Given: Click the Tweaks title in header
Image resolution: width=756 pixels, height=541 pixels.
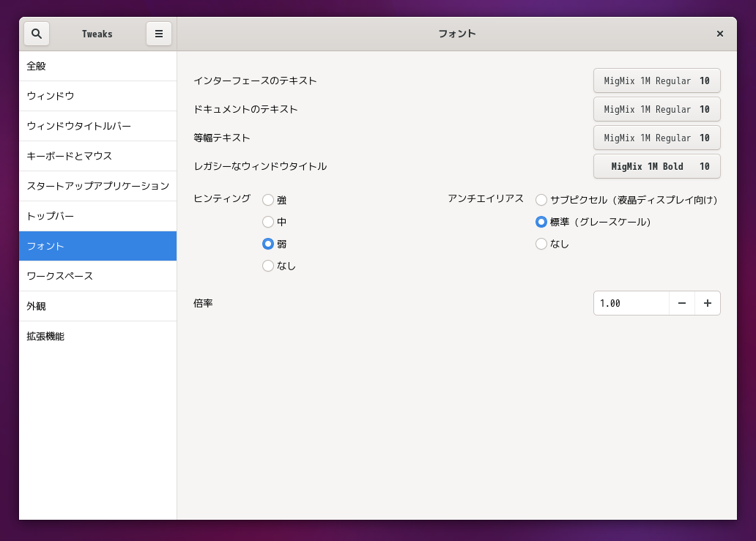Looking at the screenshot, I should 97,34.
